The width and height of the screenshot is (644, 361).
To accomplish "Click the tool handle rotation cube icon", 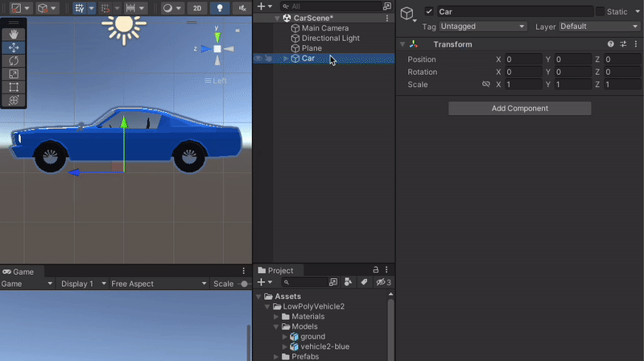I will click(x=43, y=8).
